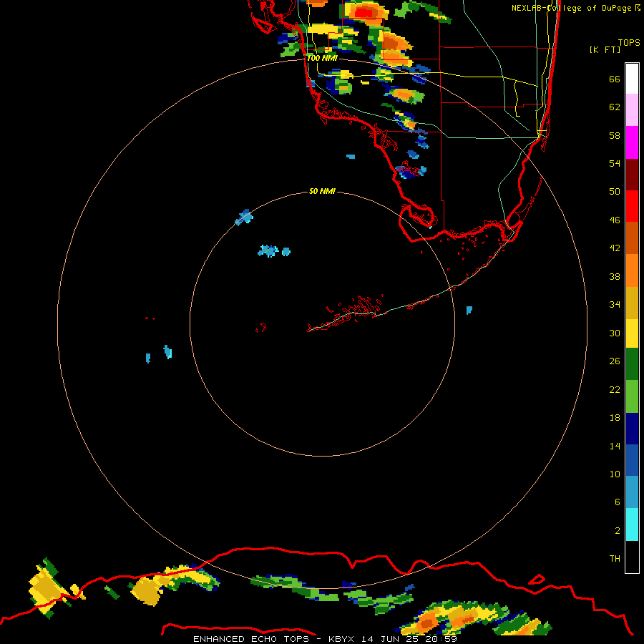This screenshot has height=644, width=644.
Task: Click the [K FT] units label
Action: (x=605, y=49)
